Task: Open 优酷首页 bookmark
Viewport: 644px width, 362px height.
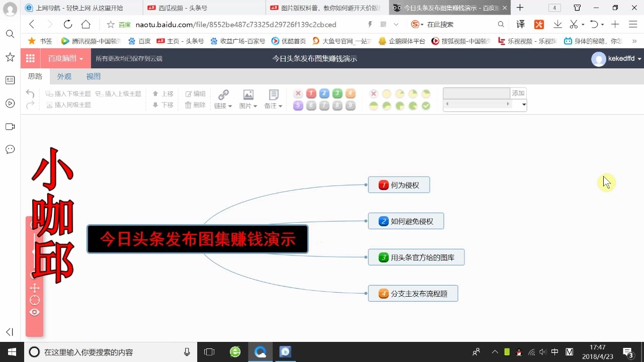Action: 289,41
